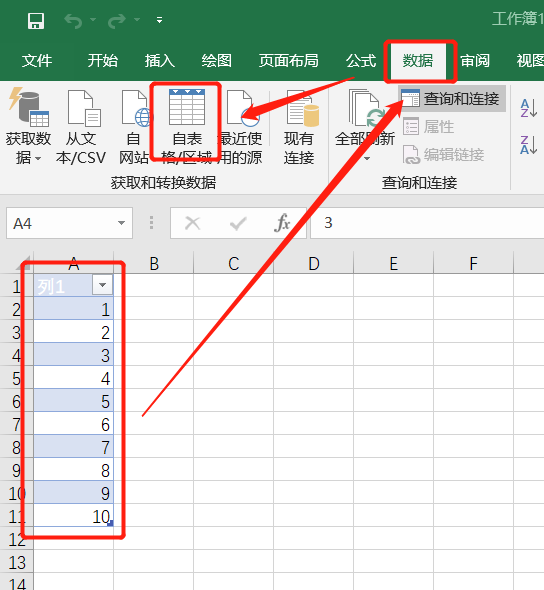Toggle the 查询和连接 pane button
The image size is (544, 590).
(451, 99)
